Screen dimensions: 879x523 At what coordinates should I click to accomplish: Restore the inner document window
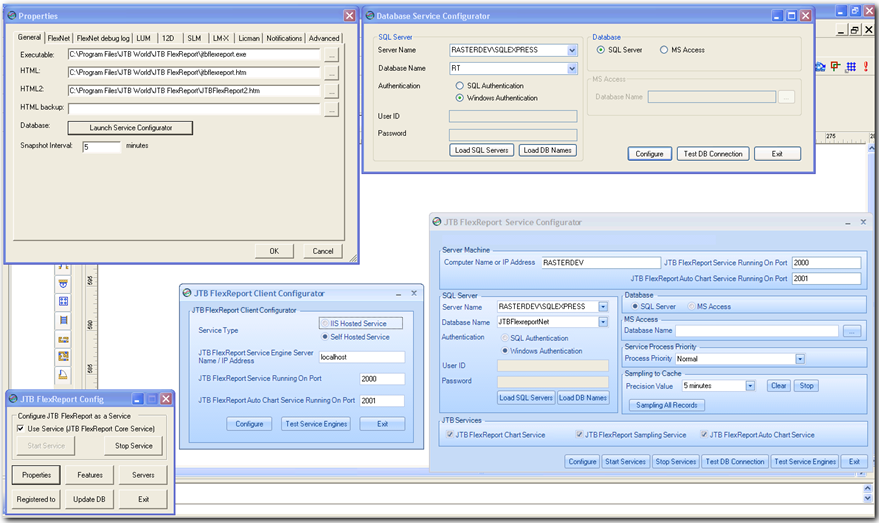[854, 30]
